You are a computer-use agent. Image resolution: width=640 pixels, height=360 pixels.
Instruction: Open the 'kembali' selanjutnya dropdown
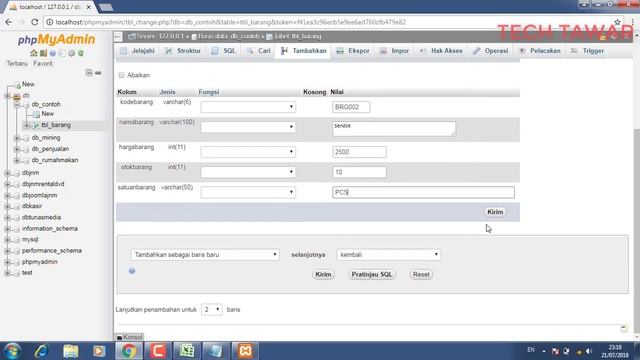[388, 255]
